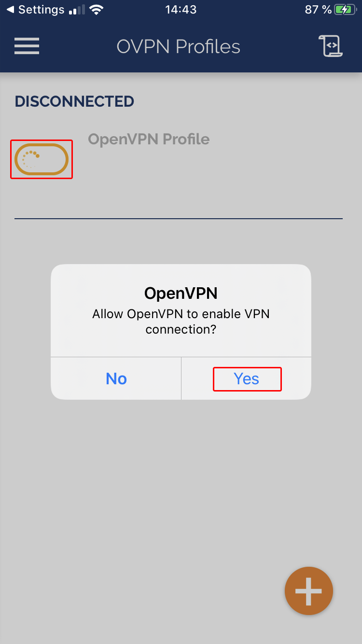Tap the Allow OpenVPN to enable message
This screenshot has height=644, width=362.
pyautogui.click(x=181, y=322)
